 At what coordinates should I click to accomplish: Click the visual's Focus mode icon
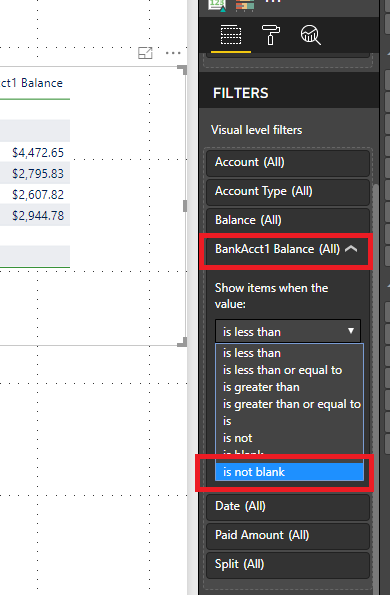click(145, 53)
